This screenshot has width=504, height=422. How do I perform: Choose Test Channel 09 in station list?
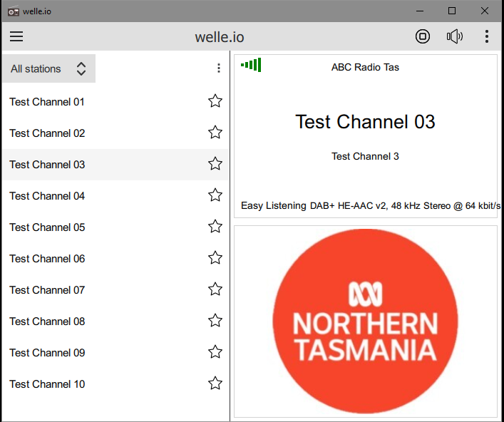(115, 353)
